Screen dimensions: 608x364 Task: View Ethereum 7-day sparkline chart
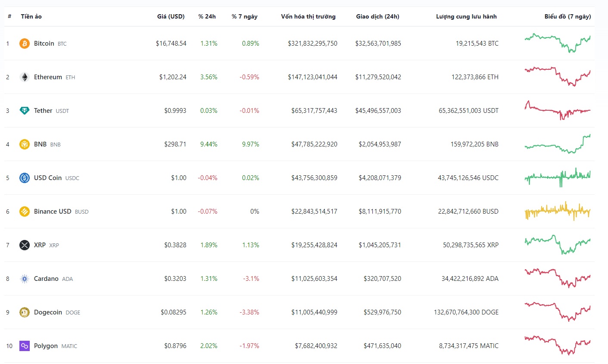(558, 77)
